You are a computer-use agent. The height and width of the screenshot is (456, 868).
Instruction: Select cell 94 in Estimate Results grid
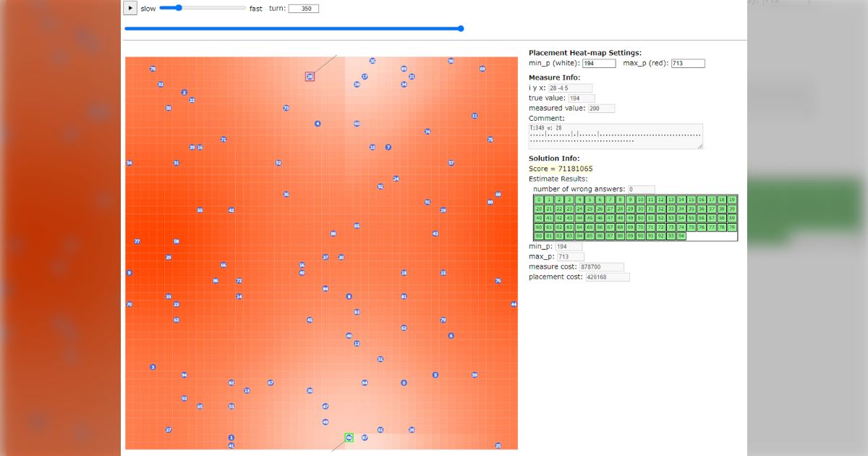coord(681,236)
